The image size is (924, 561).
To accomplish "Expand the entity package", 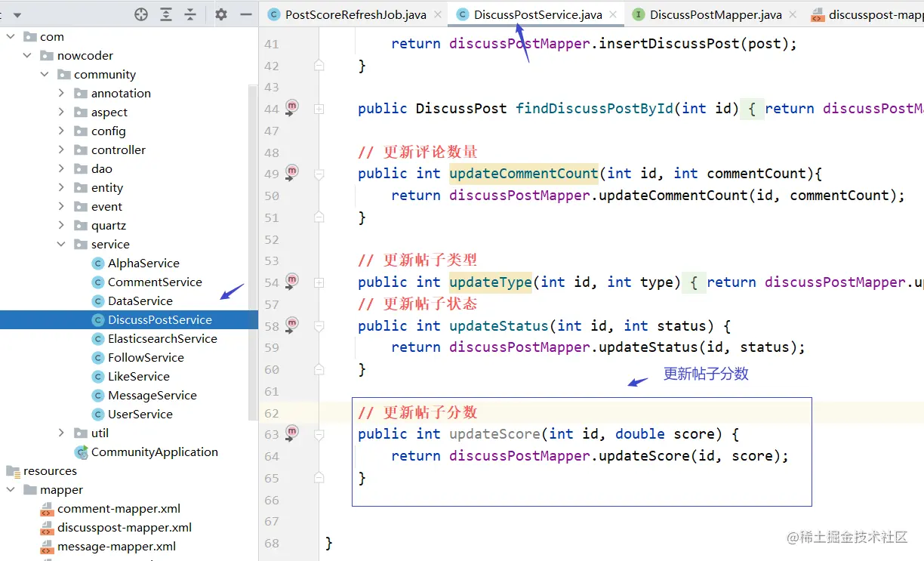I will [61, 187].
